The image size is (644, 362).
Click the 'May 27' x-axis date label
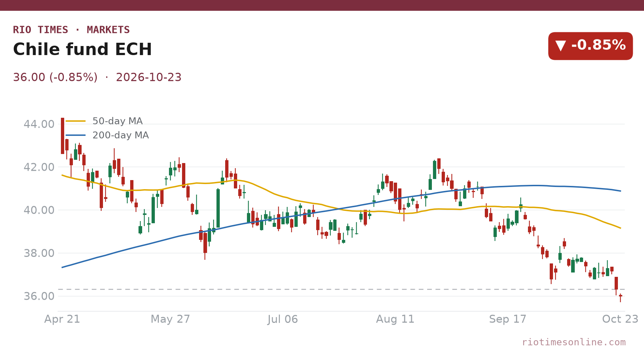(x=170, y=319)
